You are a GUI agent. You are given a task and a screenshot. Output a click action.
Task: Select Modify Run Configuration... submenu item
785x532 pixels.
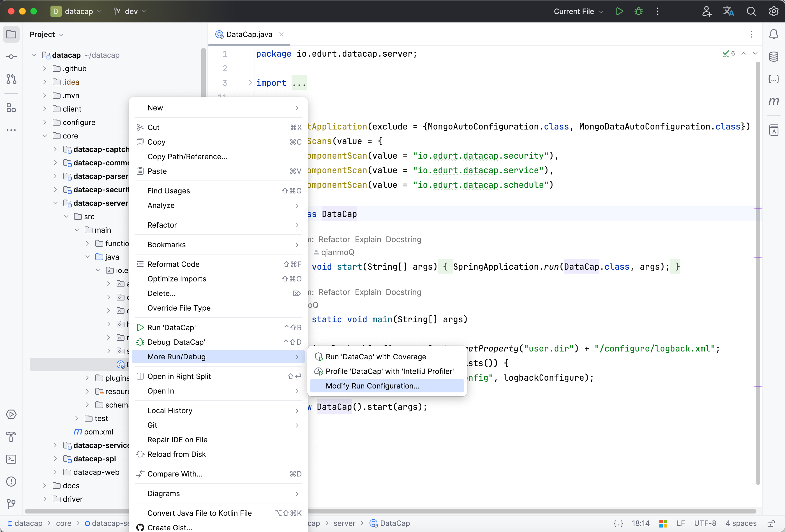pyautogui.click(x=387, y=386)
